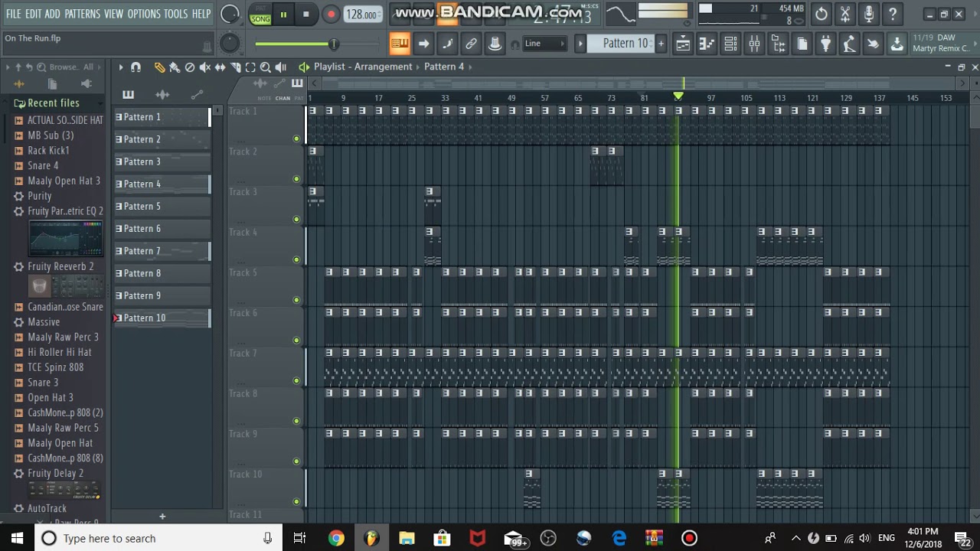
Task: Click the Windows taskbar search box
Action: point(157,538)
